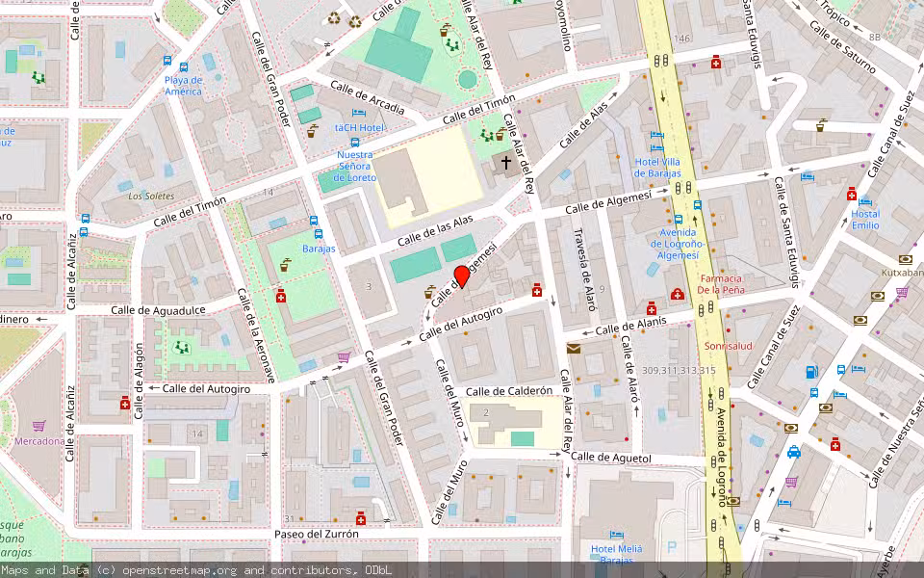Click the täCH Hotel bed icon
The image size is (924, 578).
358,113
